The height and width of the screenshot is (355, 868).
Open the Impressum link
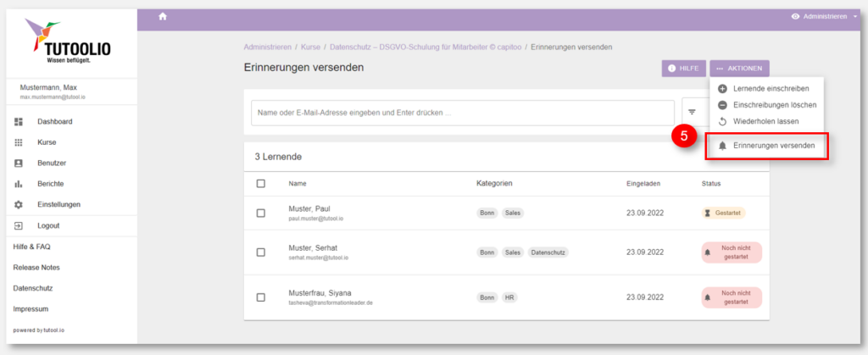31,309
